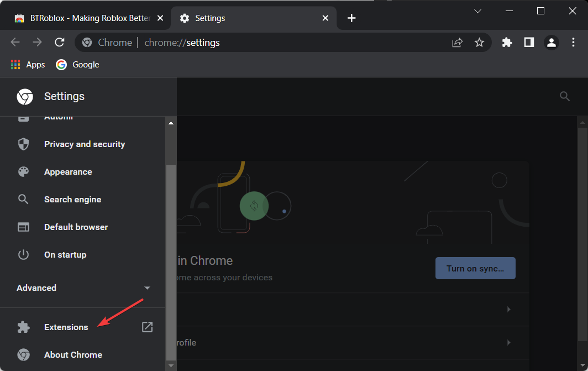
Task: Open the profile avatar menu
Action: [x=552, y=43]
